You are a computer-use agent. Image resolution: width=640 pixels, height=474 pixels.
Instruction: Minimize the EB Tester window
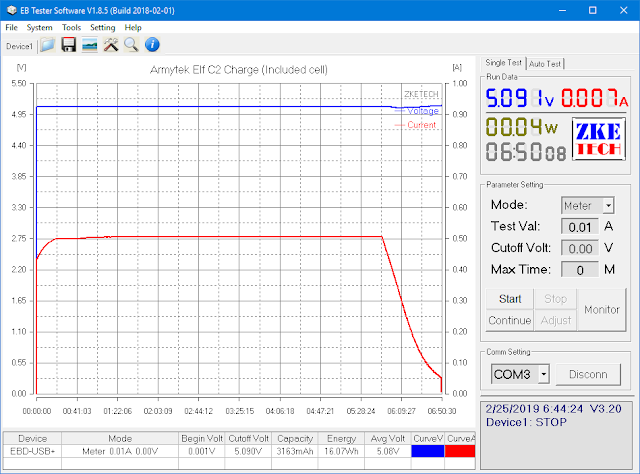(562, 10)
